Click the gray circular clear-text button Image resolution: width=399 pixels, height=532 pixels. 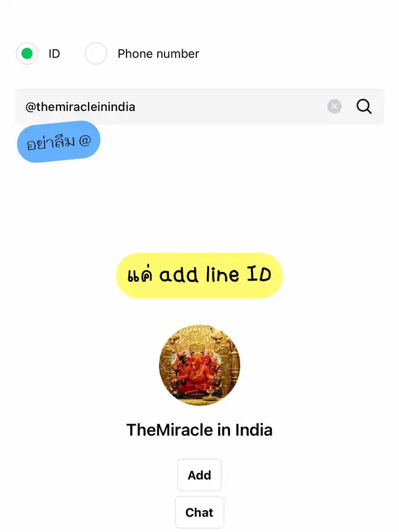click(334, 107)
